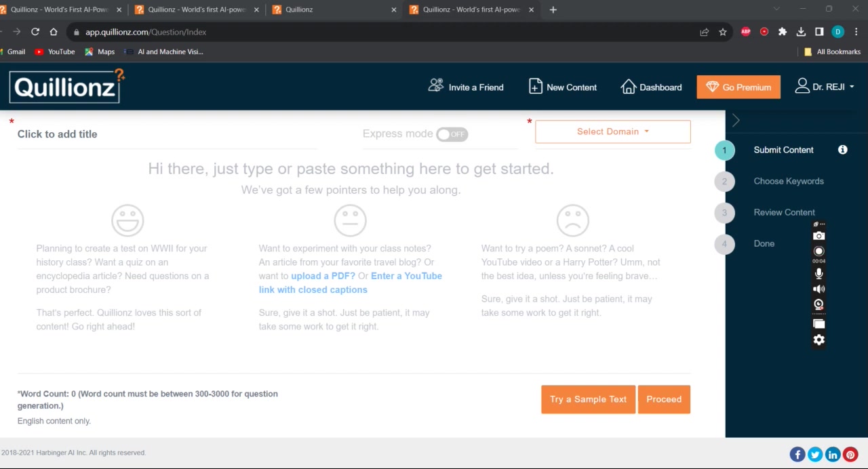
Task: Open the Dr. REJI account menu
Action: click(x=824, y=87)
